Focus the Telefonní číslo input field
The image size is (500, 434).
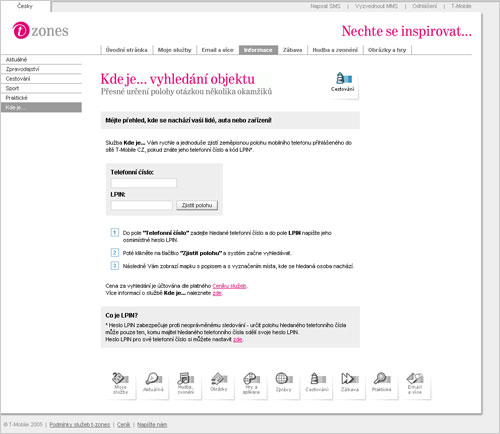click(144, 183)
